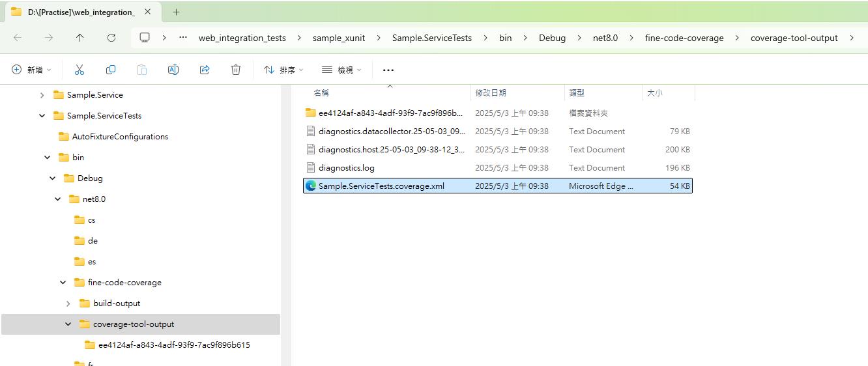Select the net8.0 breadcrumb segment
This screenshot has width=868, height=366.
[605, 38]
